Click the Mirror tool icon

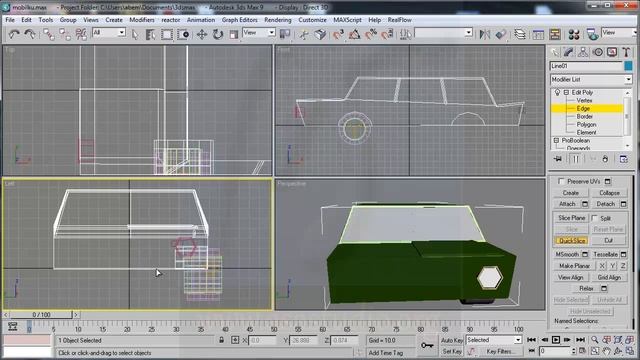point(484,35)
